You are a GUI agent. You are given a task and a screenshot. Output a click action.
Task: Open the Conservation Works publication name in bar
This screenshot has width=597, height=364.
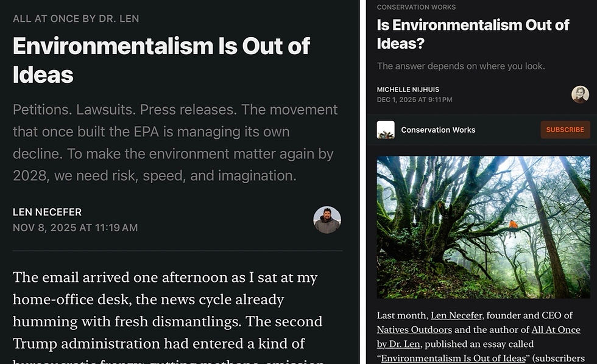(438, 130)
